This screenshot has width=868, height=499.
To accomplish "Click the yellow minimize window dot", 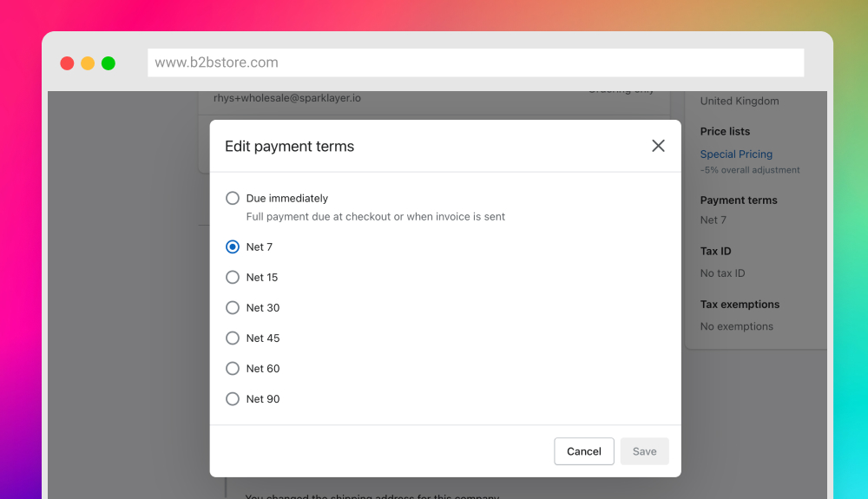I will (x=88, y=63).
